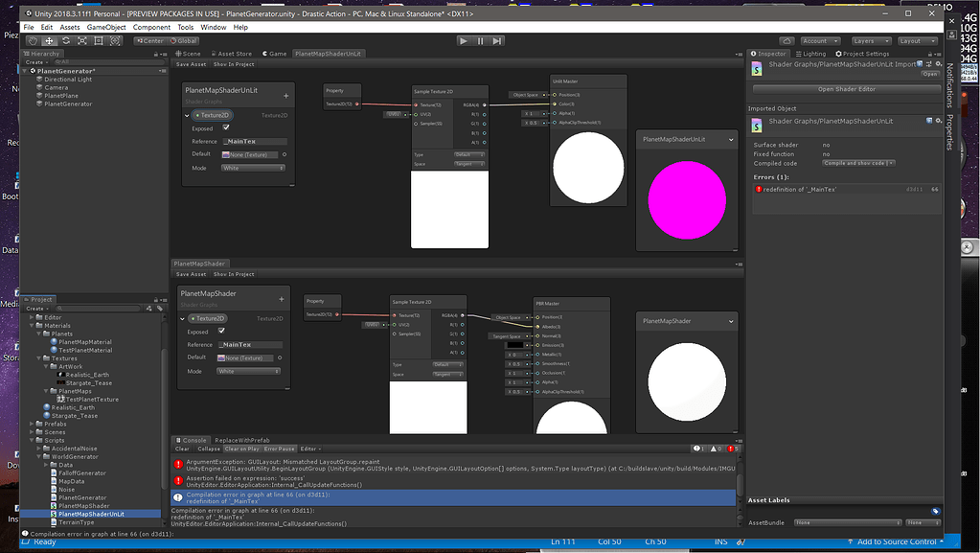Click the warning count icon in Console toolbar
The height and width of the screenshot is (553, 980).
click(713, 448)
